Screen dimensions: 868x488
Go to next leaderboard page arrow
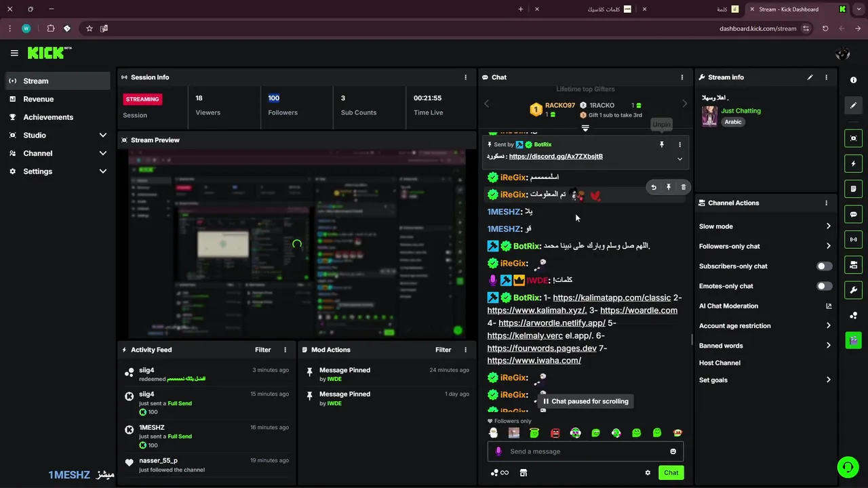coord(684,104)
